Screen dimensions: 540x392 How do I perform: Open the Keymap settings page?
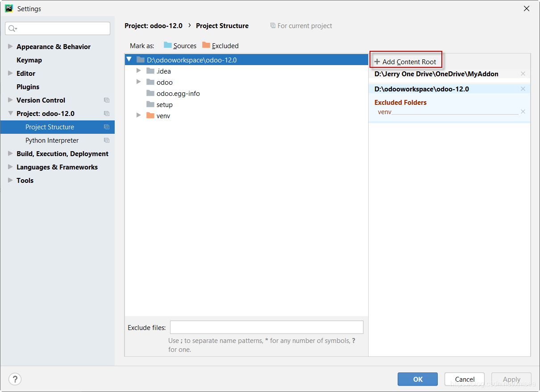point(29,60)
